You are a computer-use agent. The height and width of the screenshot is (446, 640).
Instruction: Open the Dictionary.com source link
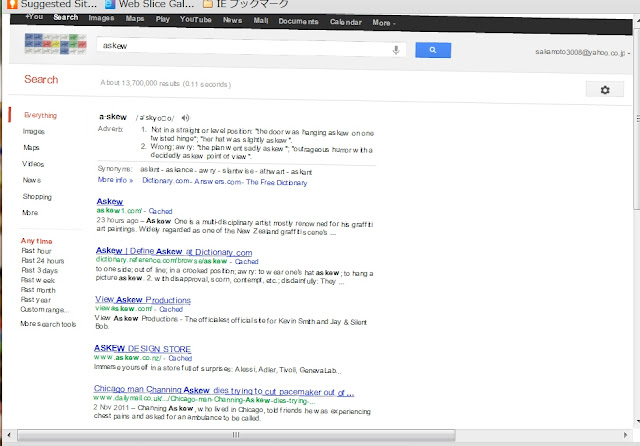[x=165, y=181]
